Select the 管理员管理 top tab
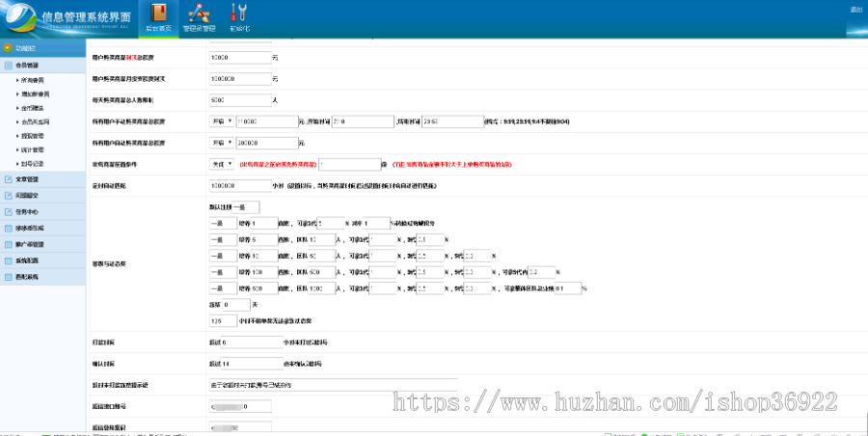Image resolution: width=868 pixels, height=436 pixels. [x=199, y=19]
